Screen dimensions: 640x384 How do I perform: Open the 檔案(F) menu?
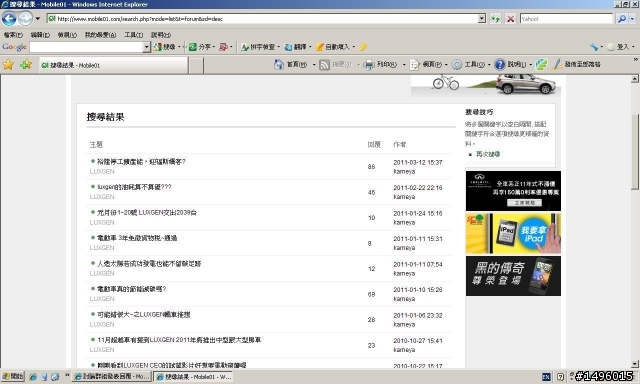(x=13, y=35)
